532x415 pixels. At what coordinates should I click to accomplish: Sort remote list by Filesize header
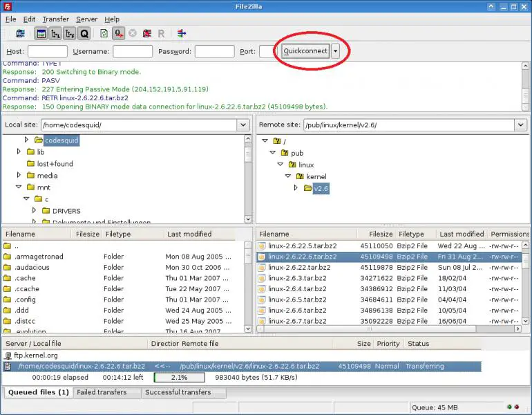coord(376,234)
